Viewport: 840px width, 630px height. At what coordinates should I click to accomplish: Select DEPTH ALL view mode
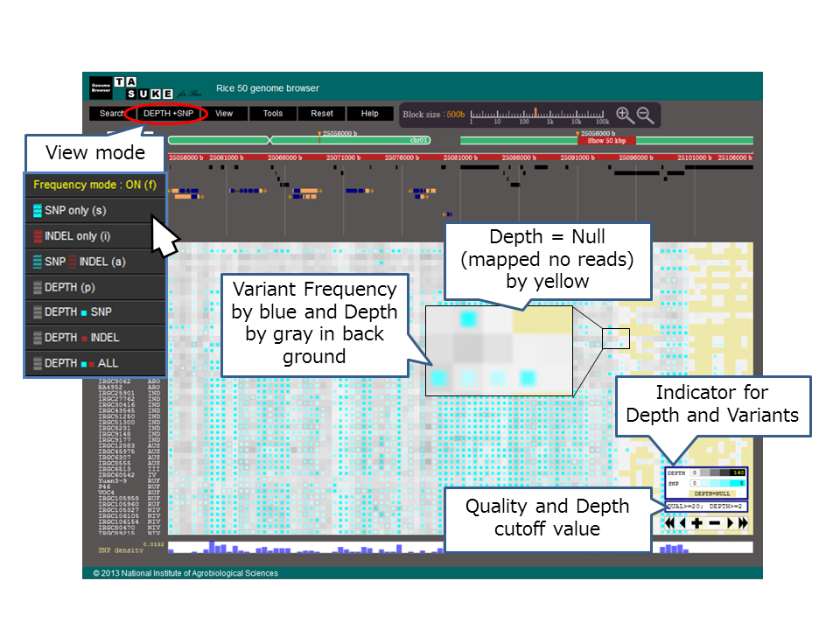(x=94, y=363)
